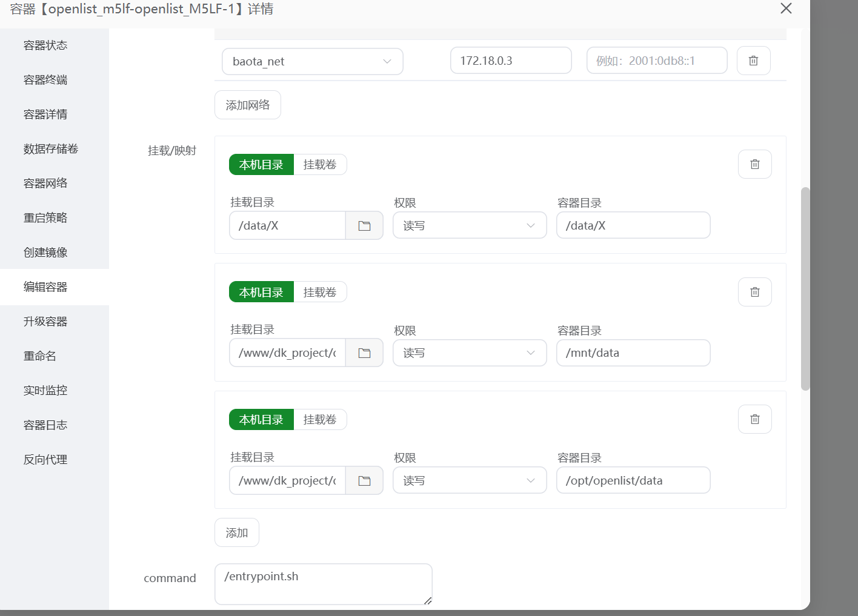Select 数据存储卷 from the sidebar

50,148
